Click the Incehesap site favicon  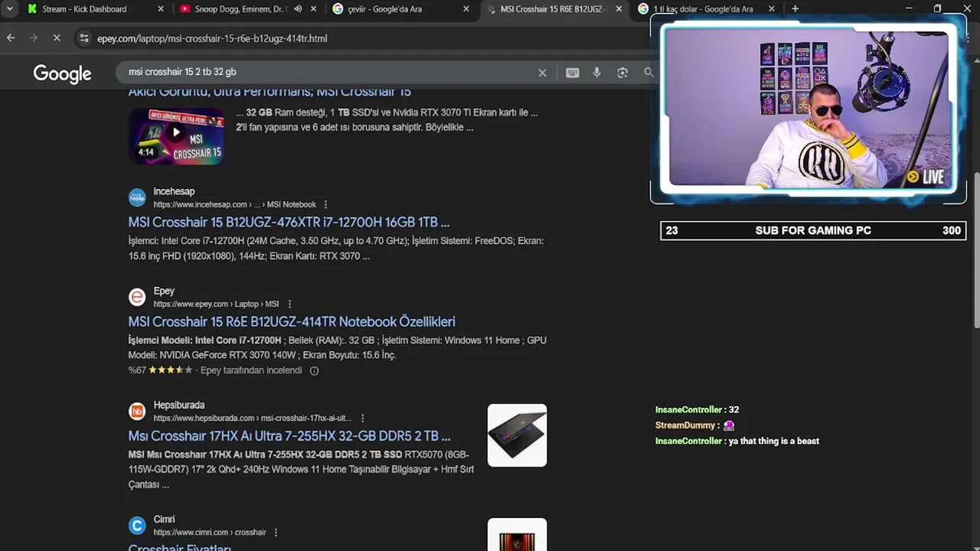pyautogui.click(x=137, y=197)
